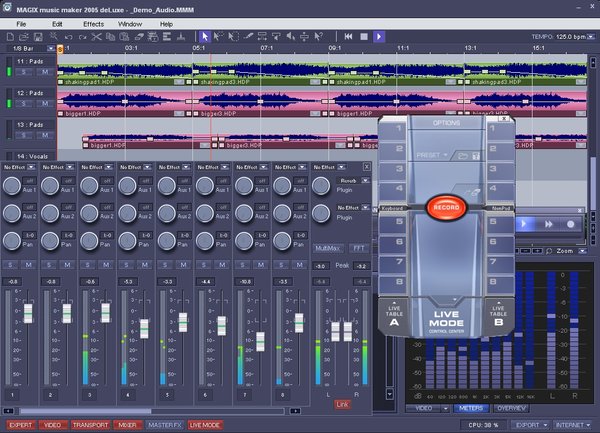The image size is (600, 433).
Task: Pick the help arrow with question mark
Action: pos(318,37)
